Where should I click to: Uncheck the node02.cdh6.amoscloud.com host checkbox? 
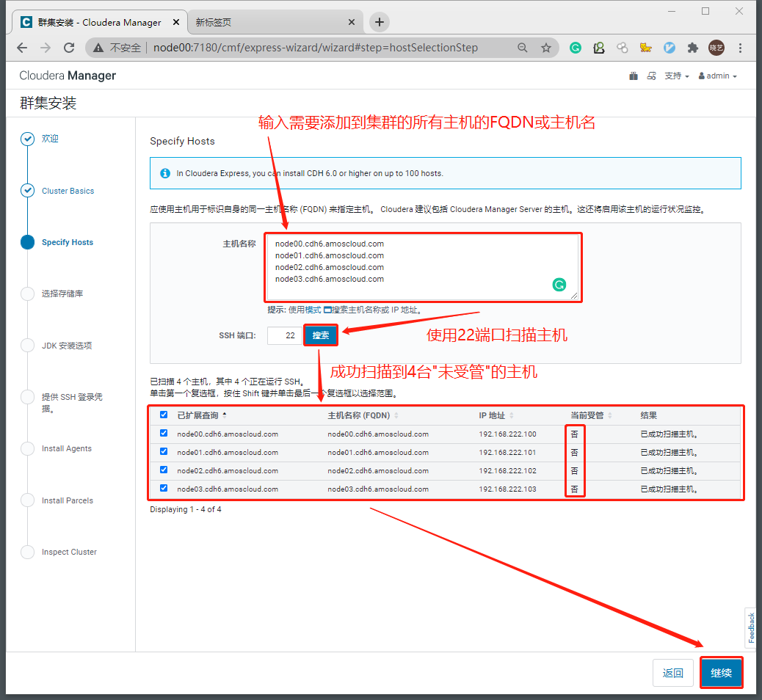164,470
